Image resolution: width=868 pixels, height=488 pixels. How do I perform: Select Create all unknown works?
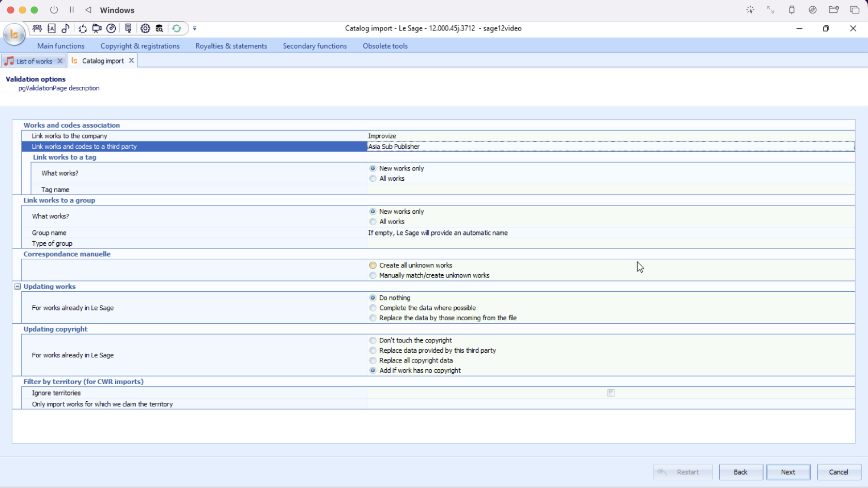tap(411, 265)
